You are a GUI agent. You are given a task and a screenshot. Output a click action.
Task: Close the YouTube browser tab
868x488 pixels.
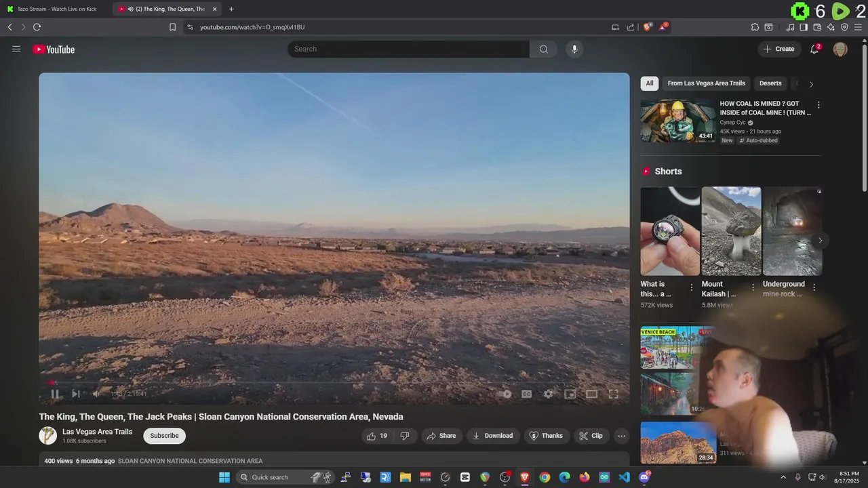215,9
